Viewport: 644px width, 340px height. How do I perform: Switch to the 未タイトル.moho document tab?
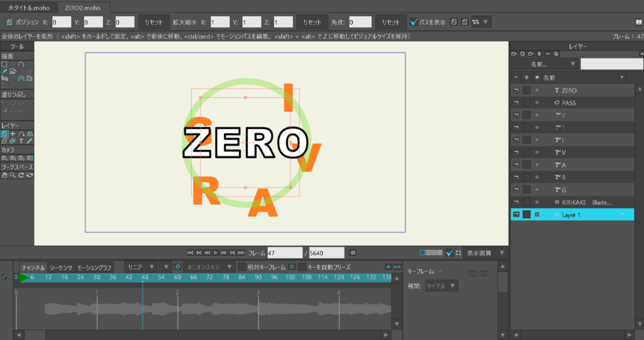click(x=28, y=7)
